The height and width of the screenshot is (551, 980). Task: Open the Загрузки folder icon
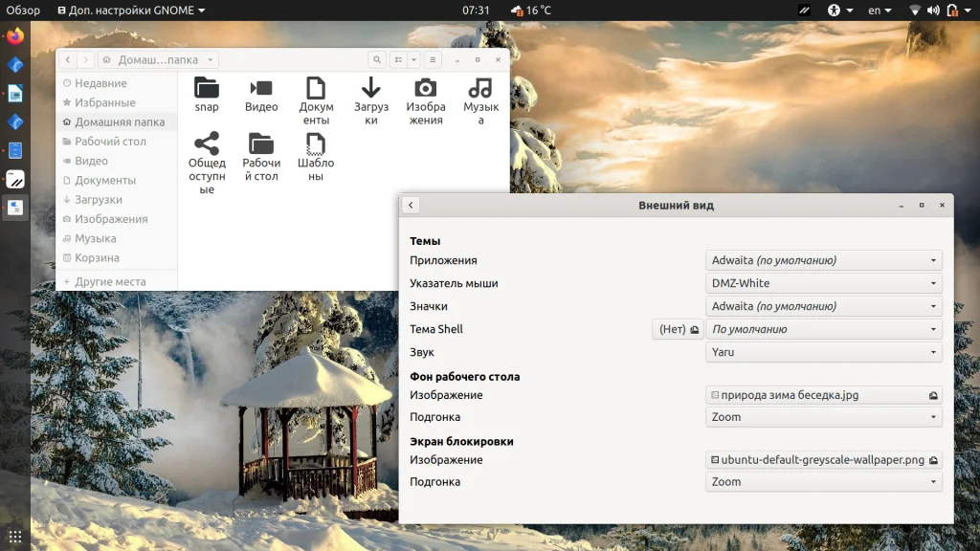click(x=370, y=89)
